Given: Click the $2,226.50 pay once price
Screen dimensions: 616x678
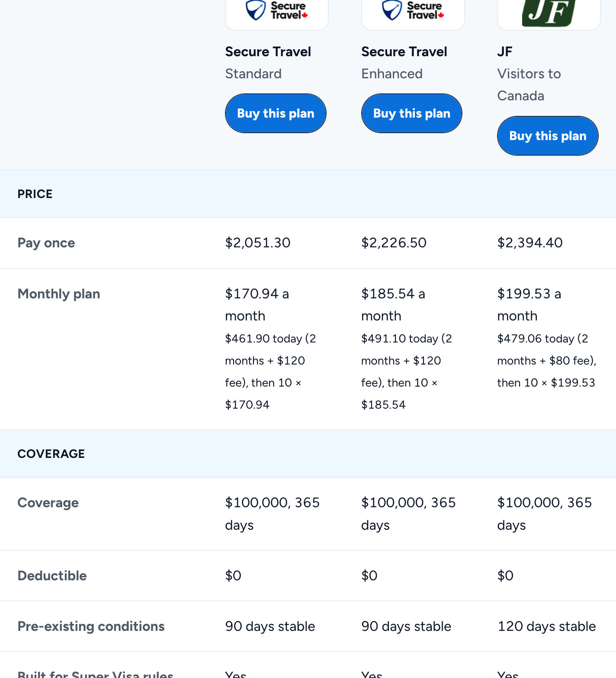Looking at the screenshot, I should point(394,243).
